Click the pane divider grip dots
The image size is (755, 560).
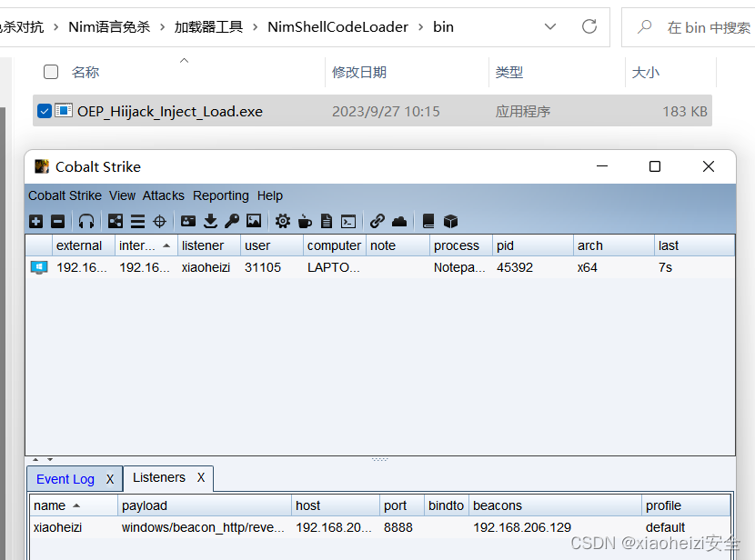coord(379,459)
